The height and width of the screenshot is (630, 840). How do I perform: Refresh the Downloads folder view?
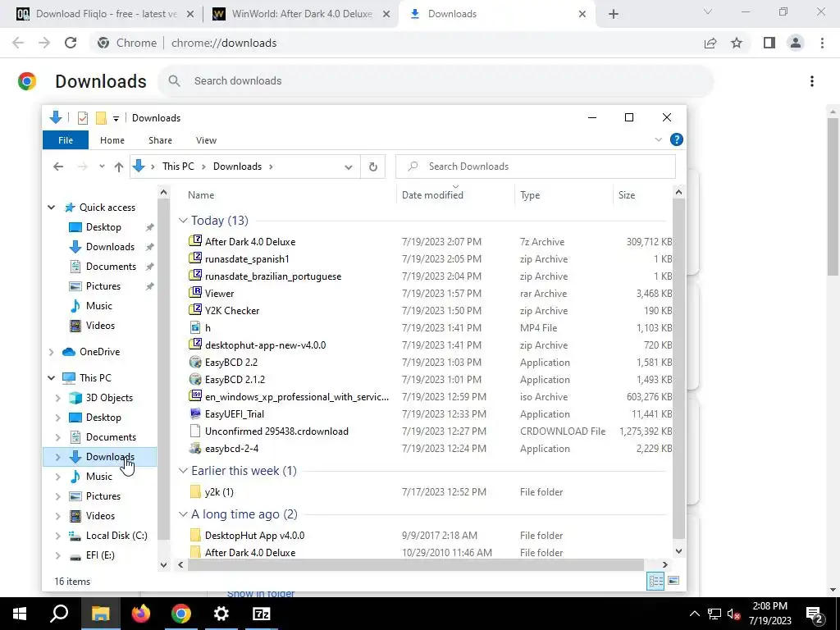373,167
